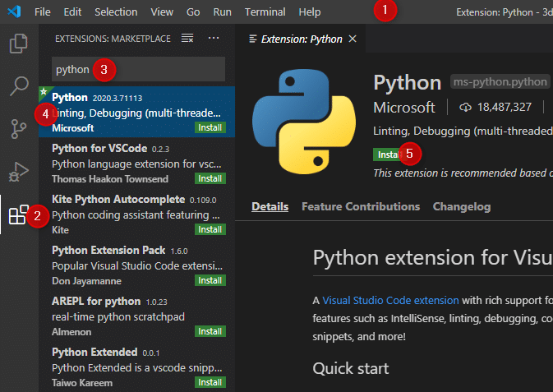The image size is (553, 392).
Task: Click the VS Code logo icon
Action: [15, 12]
